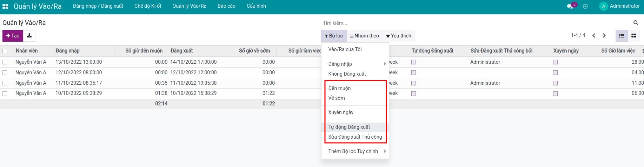644x167 pixels.
Task: Click the download export icon
Action: 29,36
